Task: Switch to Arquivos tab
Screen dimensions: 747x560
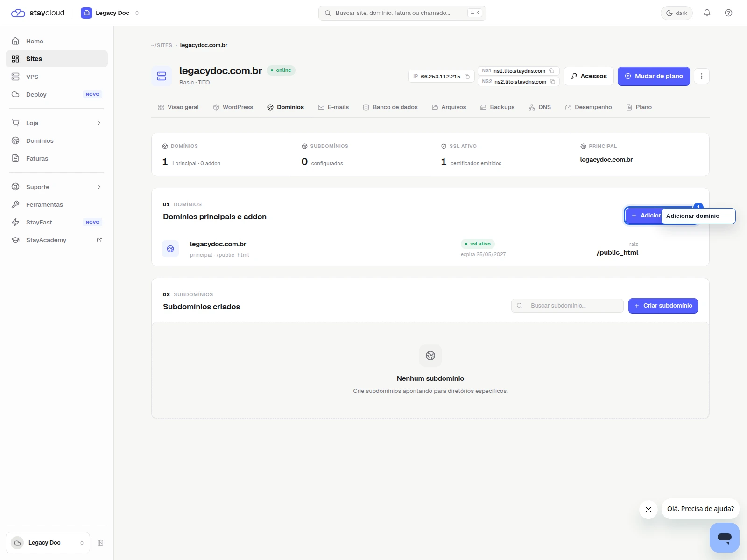Action: (x=449, y=107)
